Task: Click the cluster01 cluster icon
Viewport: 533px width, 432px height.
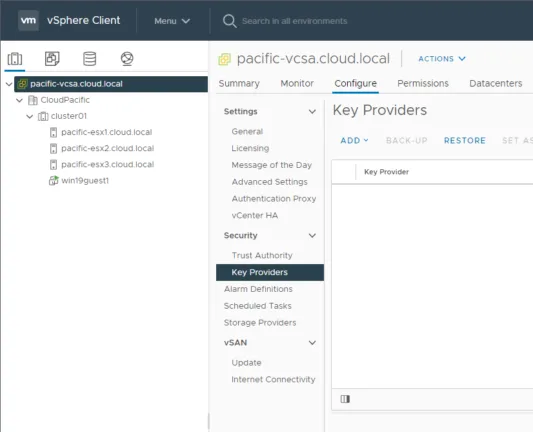Action: (43, 116)
